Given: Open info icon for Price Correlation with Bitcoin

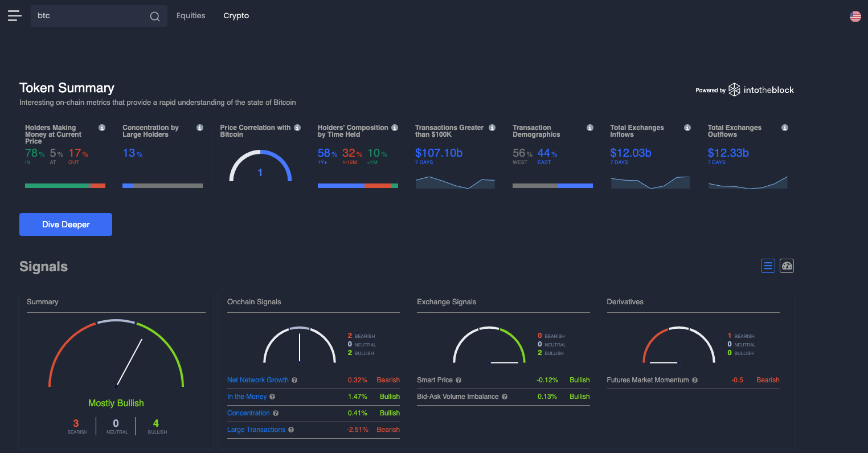Looking at the screenshot, I should tap(297, 128).
